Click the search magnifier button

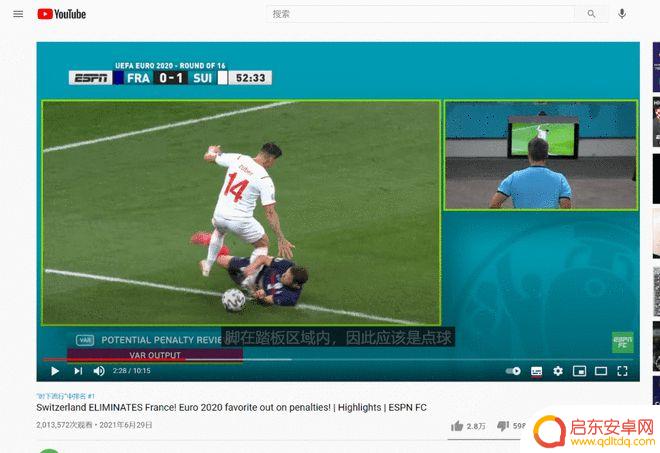pyautogui.click(x=591, y=14)
